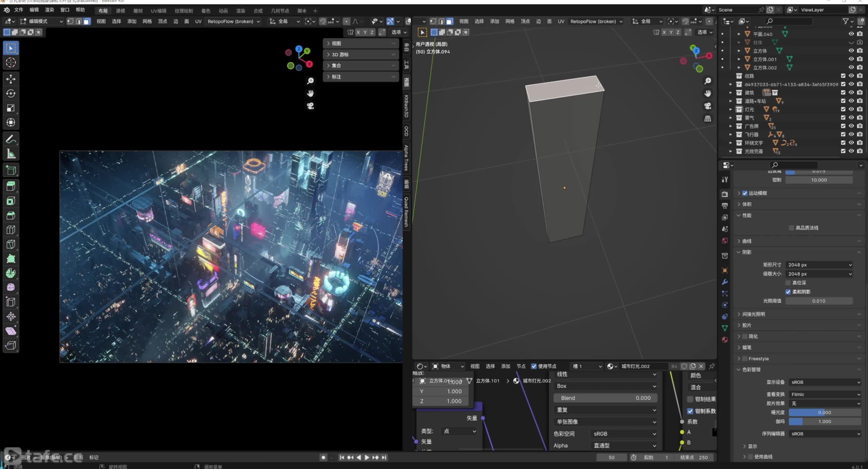The width and height of the screenshot is (868, 469).
Task: Jump to the first frame
Action: point(342,457)
